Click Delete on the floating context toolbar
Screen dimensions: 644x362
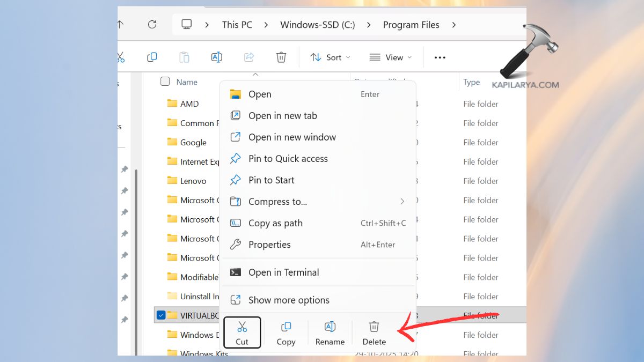(374, 333)
